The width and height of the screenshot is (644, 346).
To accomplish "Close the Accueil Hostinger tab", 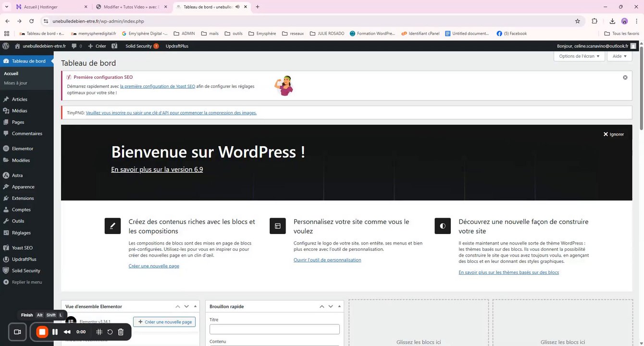I will [86, 7].
